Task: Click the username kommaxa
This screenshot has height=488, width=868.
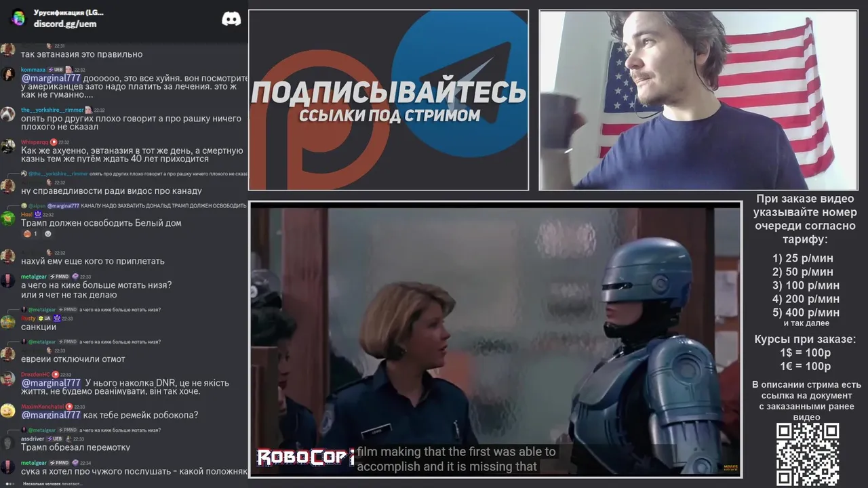Action: tap(33, 70)
